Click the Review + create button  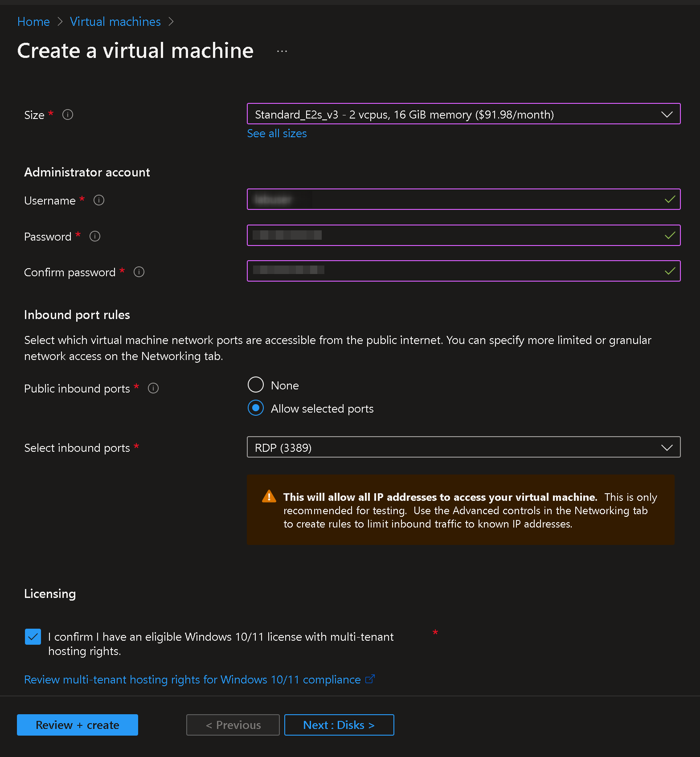[78, 725]
